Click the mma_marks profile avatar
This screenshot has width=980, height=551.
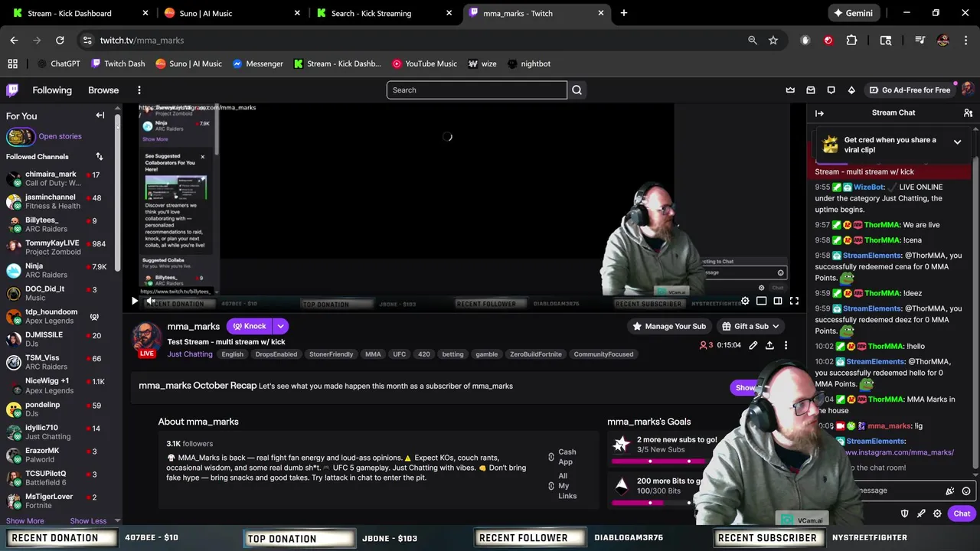147,337
